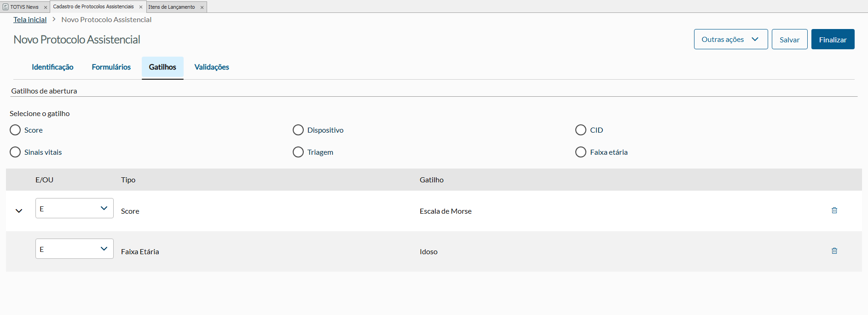Choose the Dispositivo radio option

click(x=298, y=130)
